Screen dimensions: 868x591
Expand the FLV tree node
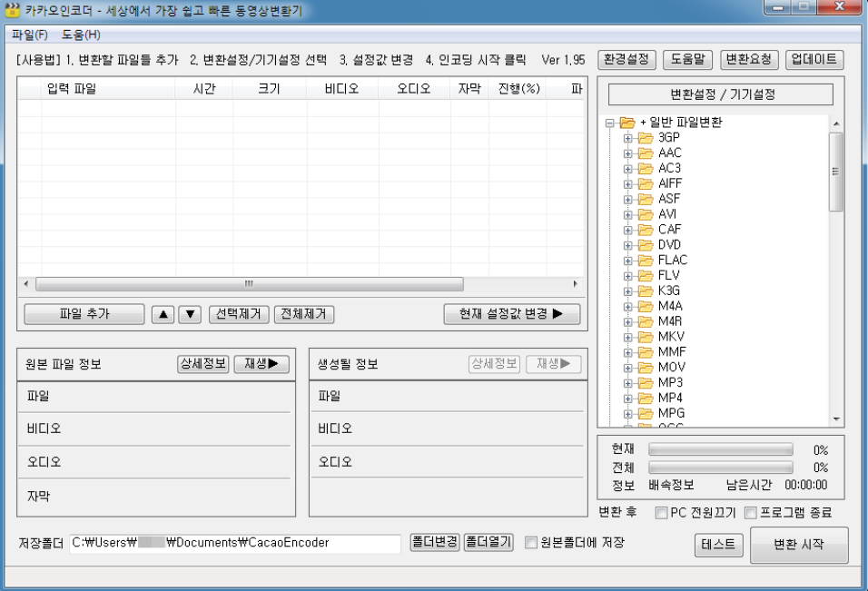point(627,276)
